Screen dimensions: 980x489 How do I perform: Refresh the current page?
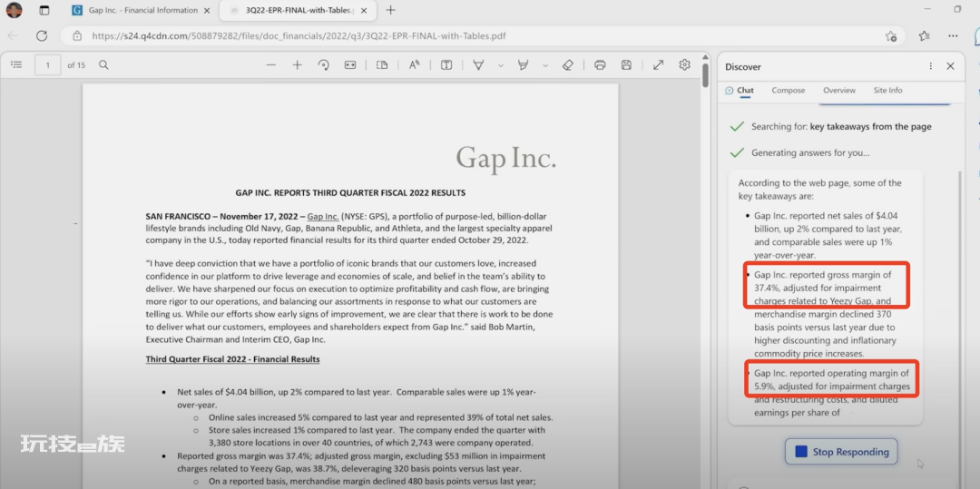(x=42, y=35)
